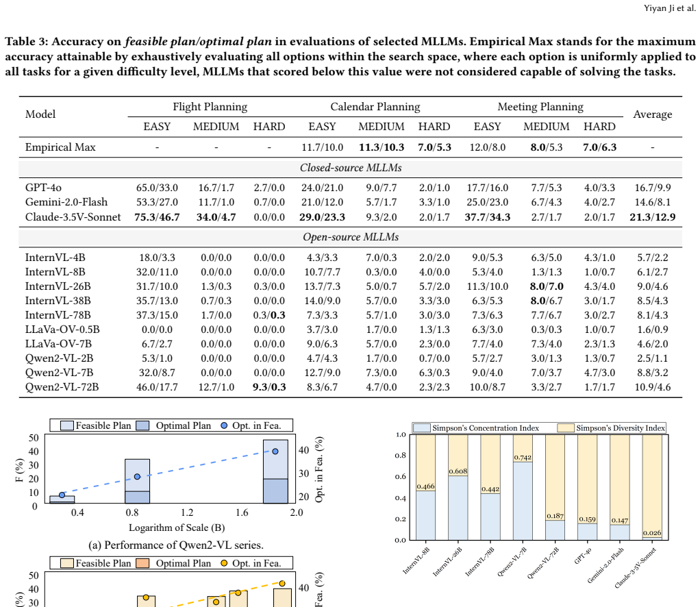
Task: Click blue 'Optimal Plan' legend swatch in Qwen2-VL chart
Action: click(x=143, y=425)
